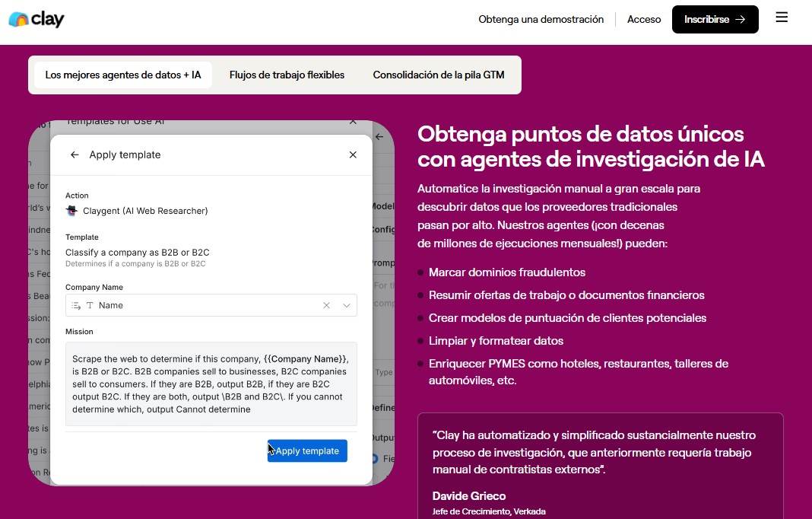Click the column list icon in Company Name field
812x519 pixels.
coord(76,305)
